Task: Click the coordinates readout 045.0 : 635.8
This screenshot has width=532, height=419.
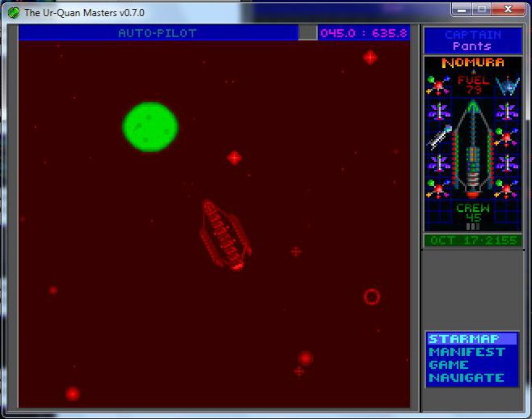Action: point(363,33)
